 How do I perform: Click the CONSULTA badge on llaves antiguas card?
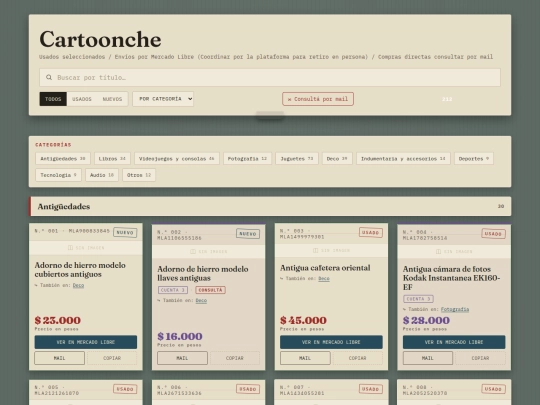click(210, 290)
